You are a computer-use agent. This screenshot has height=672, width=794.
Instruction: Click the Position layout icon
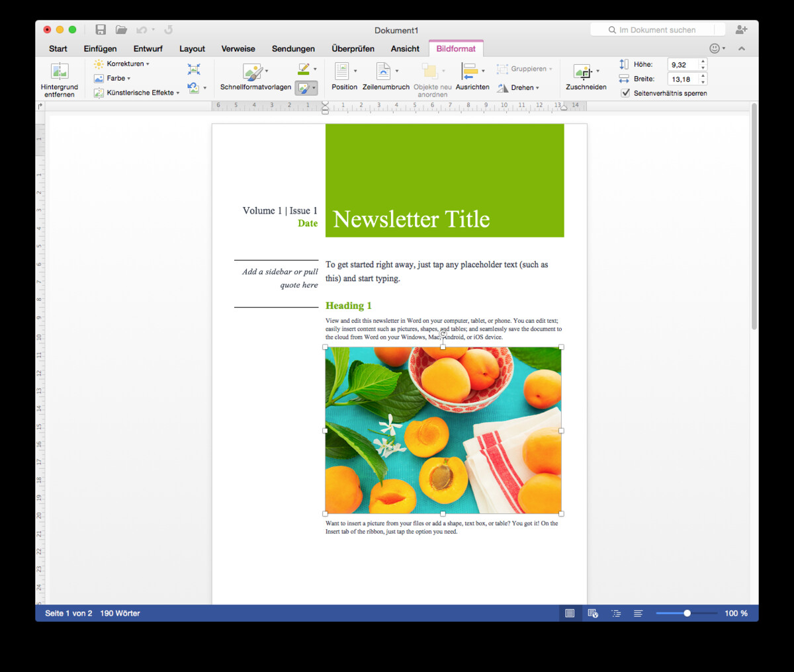(341, 71)
